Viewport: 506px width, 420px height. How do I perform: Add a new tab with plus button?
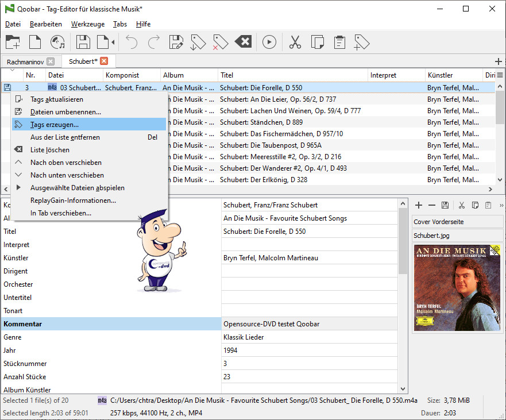pyautogui.click(x=498, y=61)
